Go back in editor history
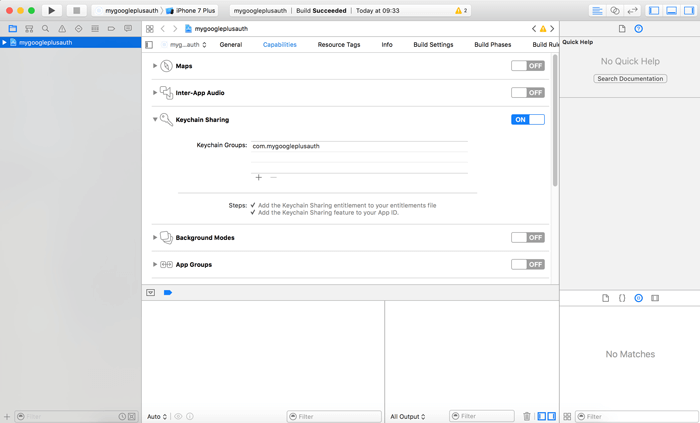The image size is (700, 423). pos(163,29)
